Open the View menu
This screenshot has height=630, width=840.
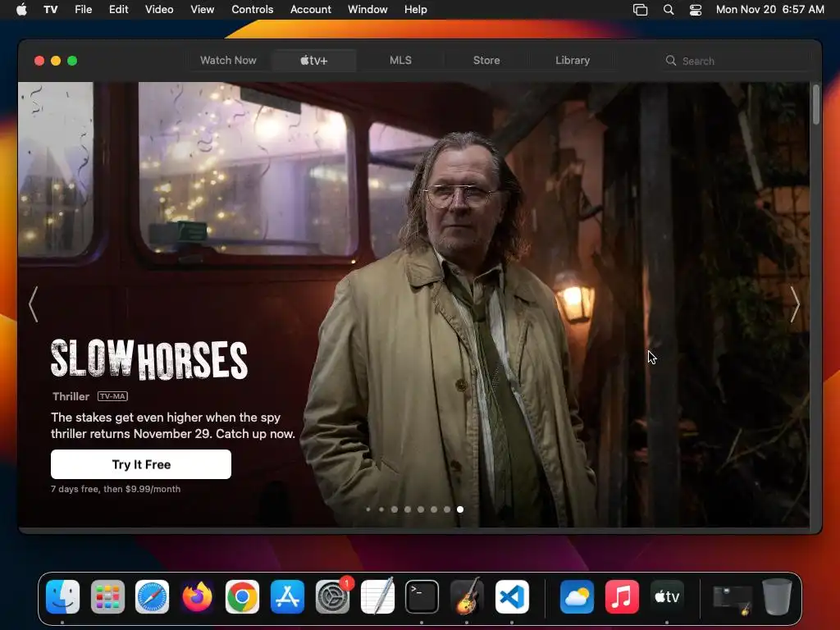click(202, 9)
